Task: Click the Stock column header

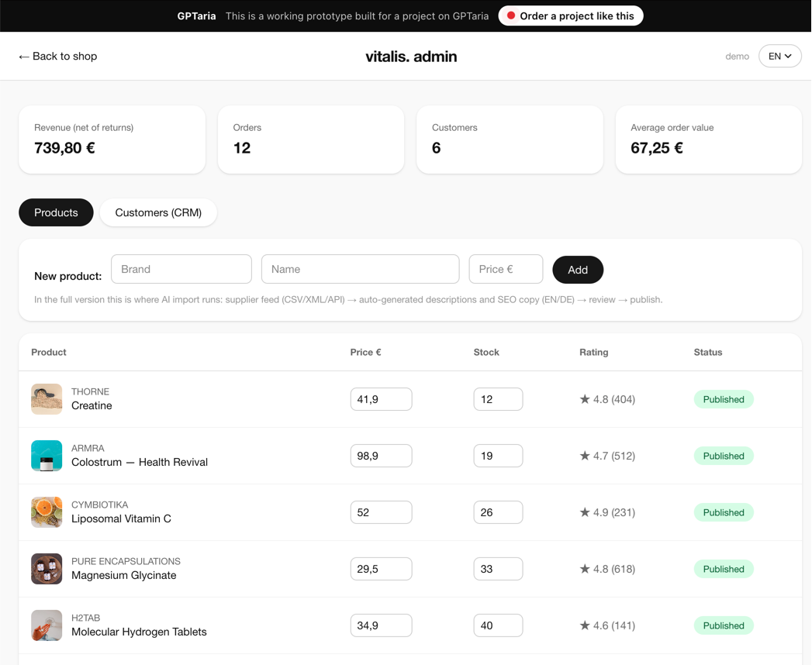Action: 486,352
